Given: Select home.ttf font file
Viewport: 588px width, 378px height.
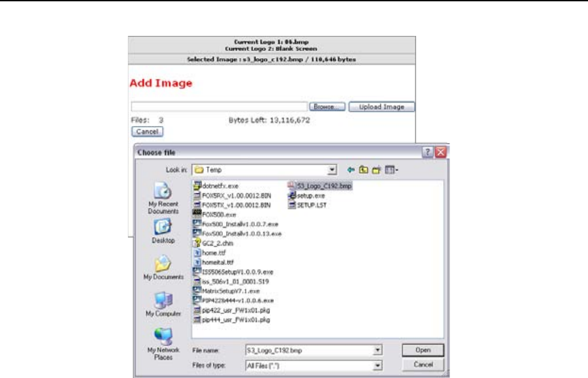Looking at the screenshot, I should click(210, 253).
